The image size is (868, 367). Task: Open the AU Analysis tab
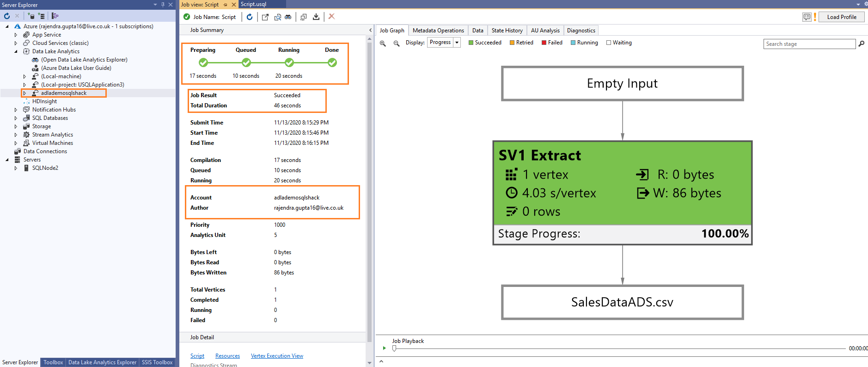coord(545,31)
